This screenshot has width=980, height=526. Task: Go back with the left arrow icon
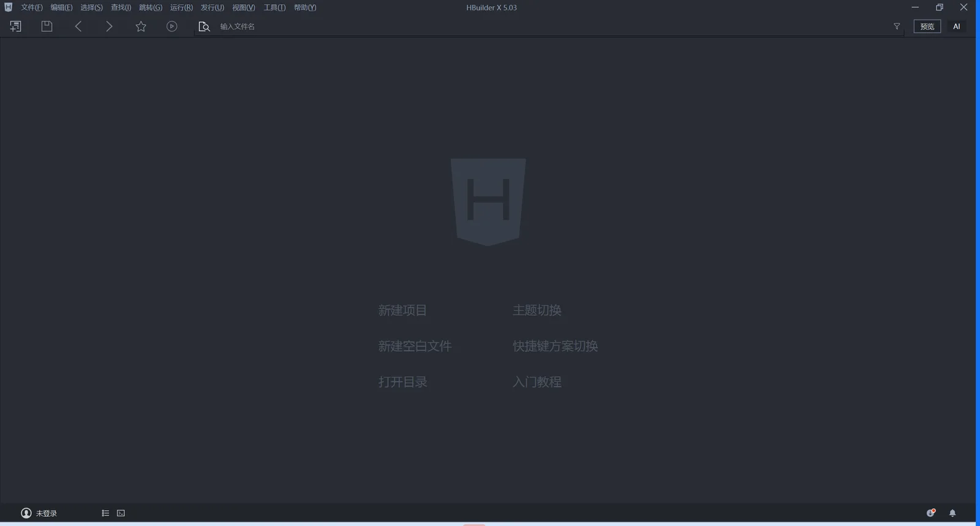78,26
